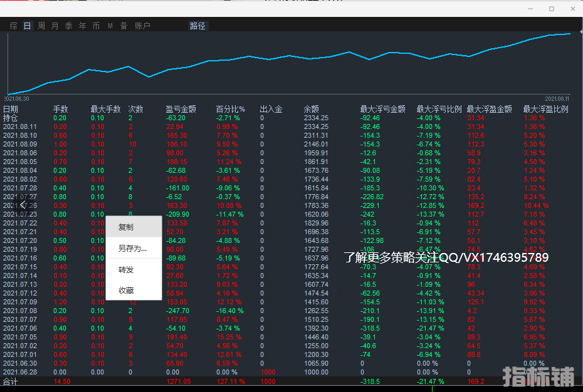Maximize the image viewer window

[x=552, y=9]
